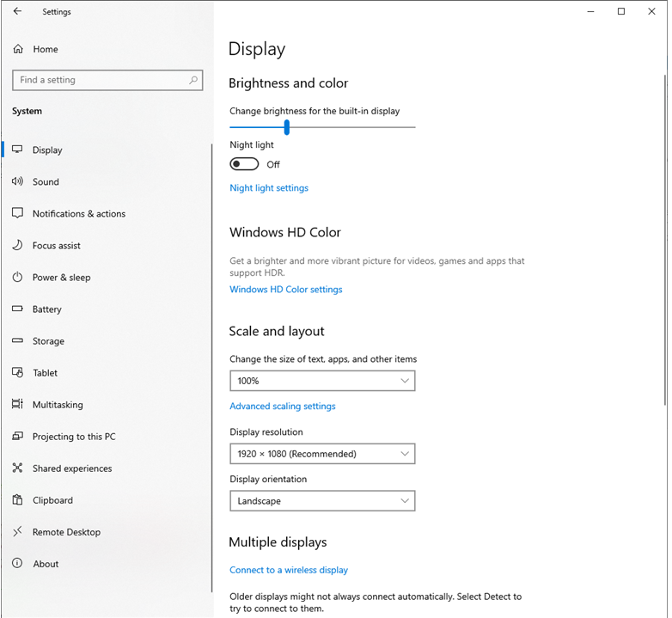Click the brightness slider handle
Screen dimensions: 672x618
(287, 127)
